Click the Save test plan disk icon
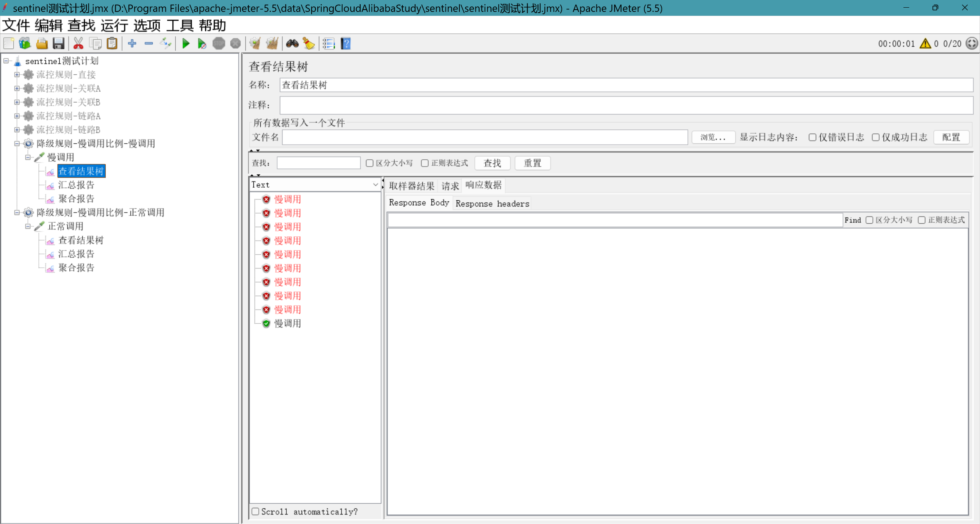980x524 pixels. (x=59, y=44)
